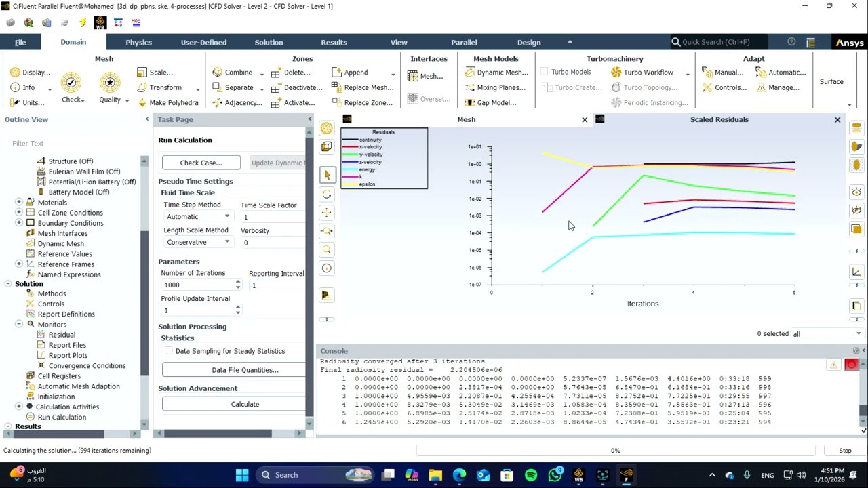Click the probe info icon in graphics toolbar
The height and width of the screenshot is (488, 868).
click(327, 268)
